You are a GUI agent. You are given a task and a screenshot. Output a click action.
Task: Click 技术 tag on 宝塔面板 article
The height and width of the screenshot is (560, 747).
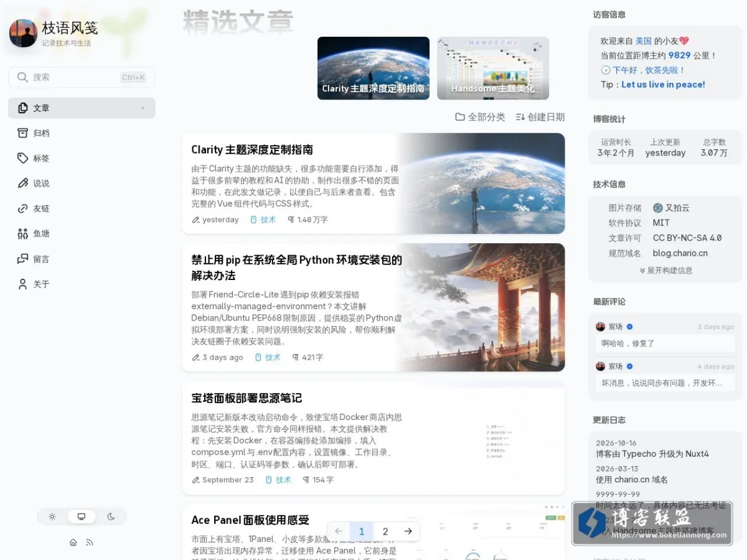279,480
